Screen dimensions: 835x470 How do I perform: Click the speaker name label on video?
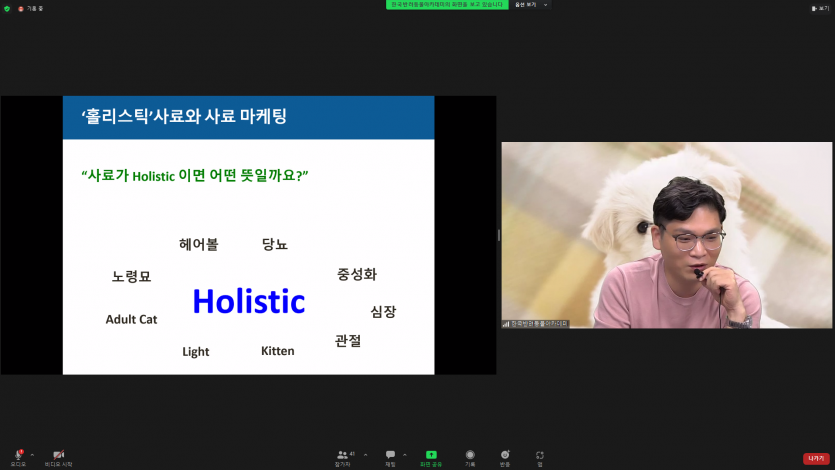[536, 324]
